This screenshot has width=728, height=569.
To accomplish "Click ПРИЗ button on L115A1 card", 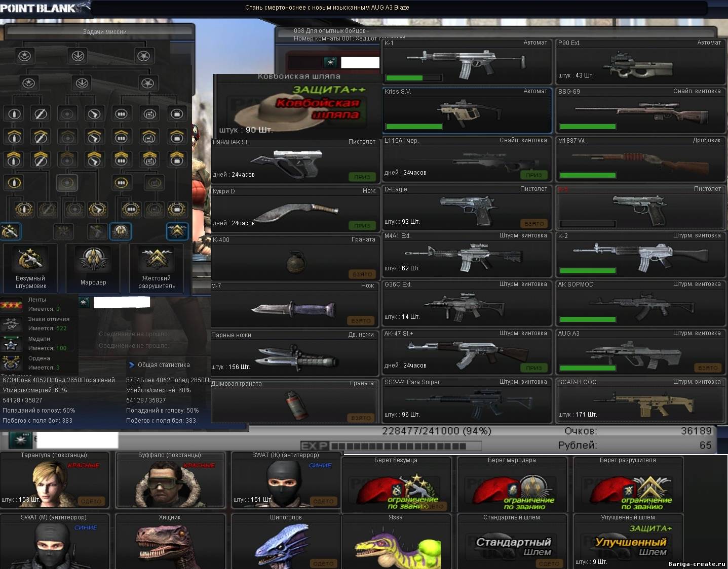I will [x=533, y=175].
